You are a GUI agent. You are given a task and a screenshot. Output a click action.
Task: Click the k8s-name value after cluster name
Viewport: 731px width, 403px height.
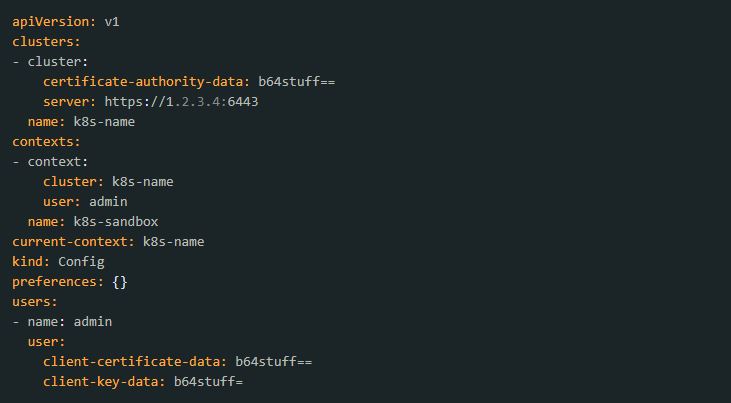[104, 122]
